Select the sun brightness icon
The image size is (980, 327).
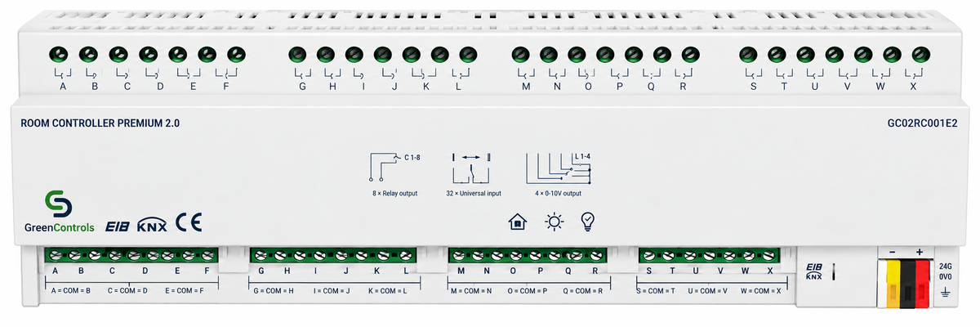click(x=555, y=222)
